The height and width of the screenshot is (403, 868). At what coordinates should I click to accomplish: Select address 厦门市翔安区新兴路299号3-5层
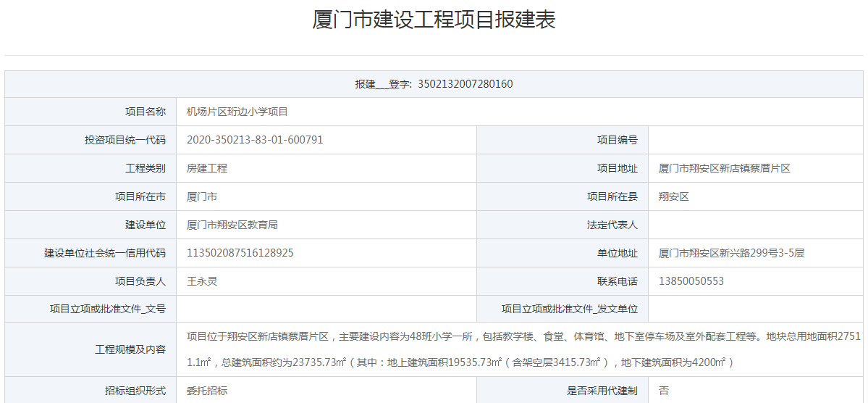pos(731,254)
